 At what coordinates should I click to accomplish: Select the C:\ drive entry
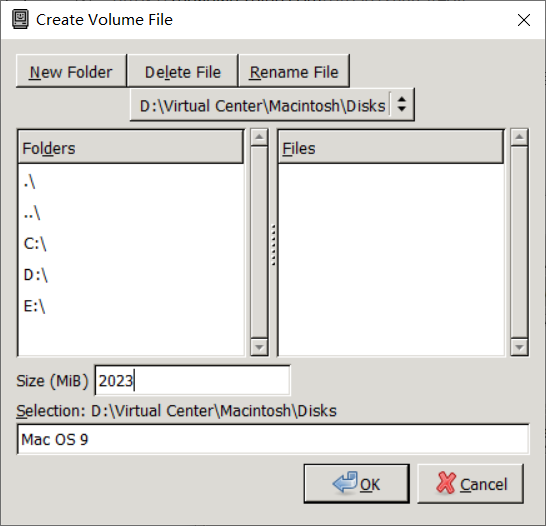click(x=131, y=244)
